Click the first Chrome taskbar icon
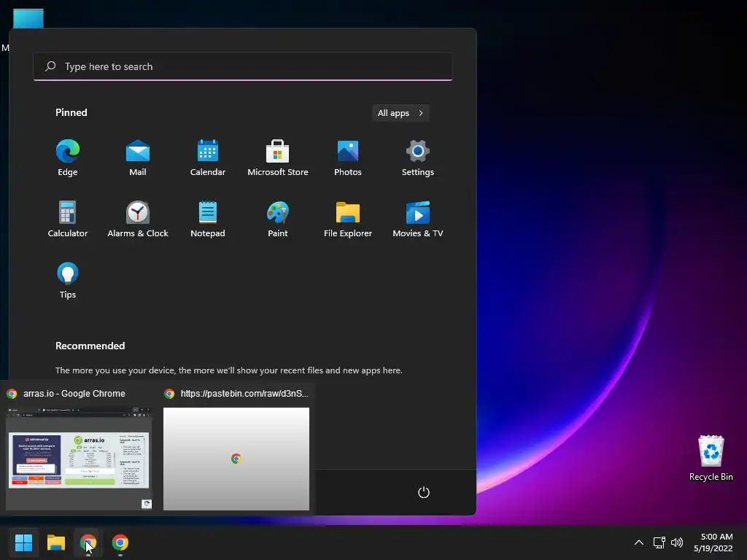 [88, 542]
